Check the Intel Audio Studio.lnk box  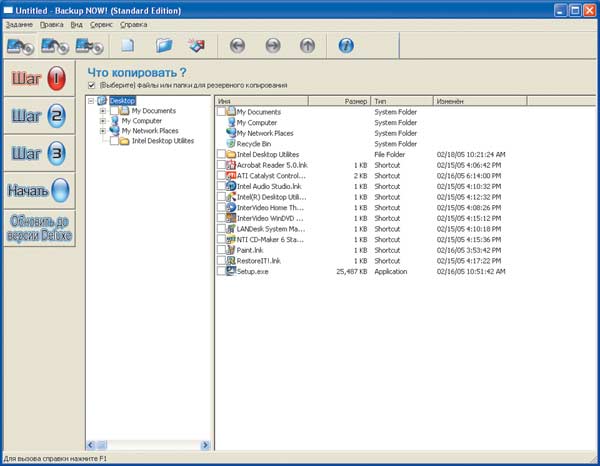[x=221, y=186]
